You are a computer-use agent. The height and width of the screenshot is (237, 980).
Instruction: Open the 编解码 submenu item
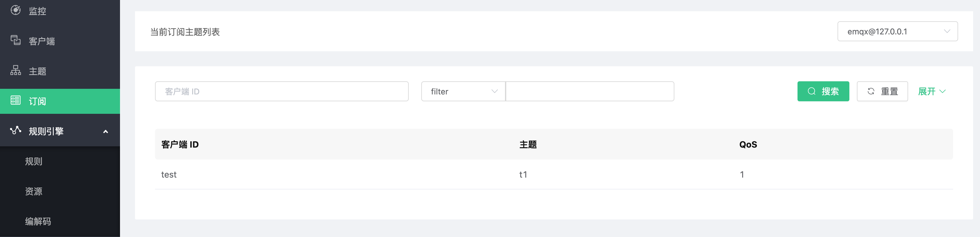pos(38,221)
